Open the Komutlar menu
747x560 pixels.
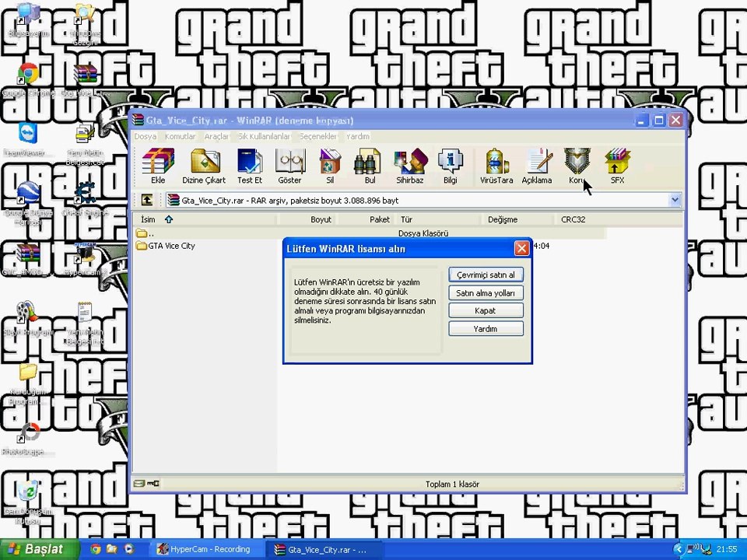[x=180, y=136]
